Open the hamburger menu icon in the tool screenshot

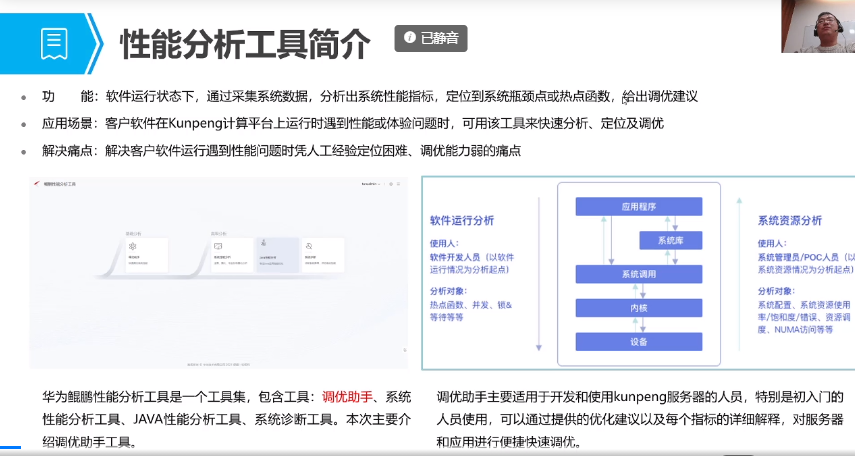pyautogui.click(x=399, y=184)
